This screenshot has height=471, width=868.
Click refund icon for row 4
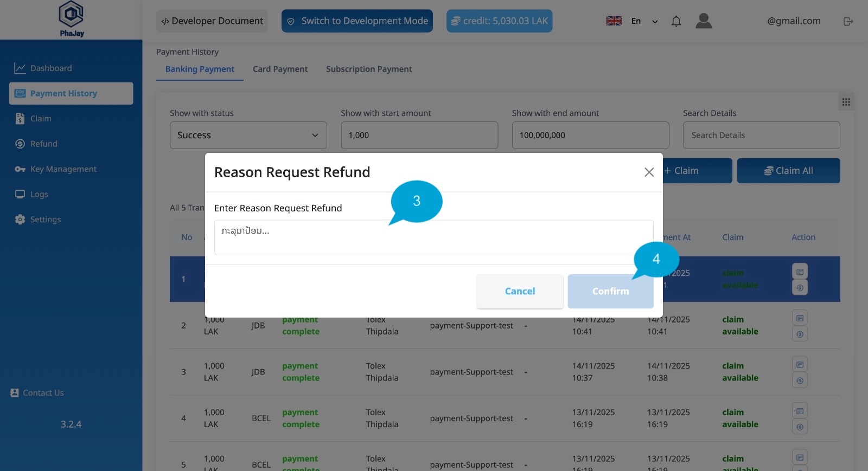click(x=800, y=427)
